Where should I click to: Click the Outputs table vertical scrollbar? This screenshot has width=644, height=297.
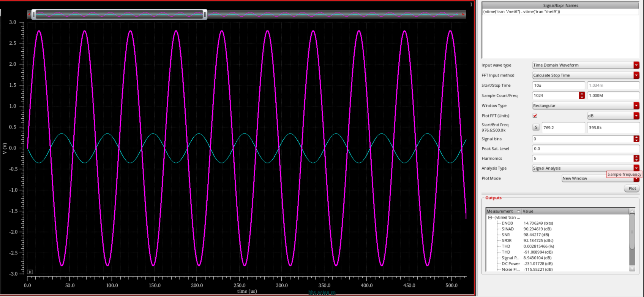pyautogui.click(x=632, y=231)
